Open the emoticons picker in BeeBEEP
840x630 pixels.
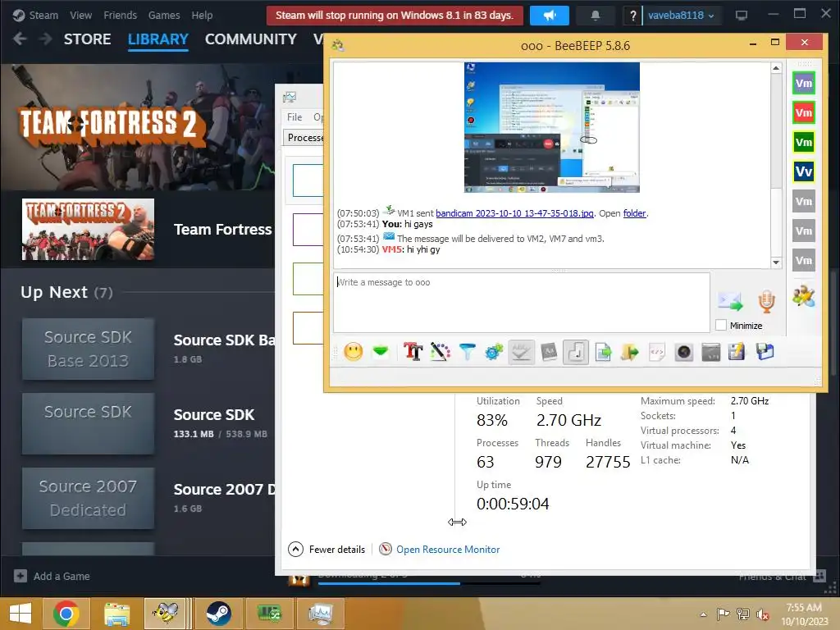[x=353, y=352]
